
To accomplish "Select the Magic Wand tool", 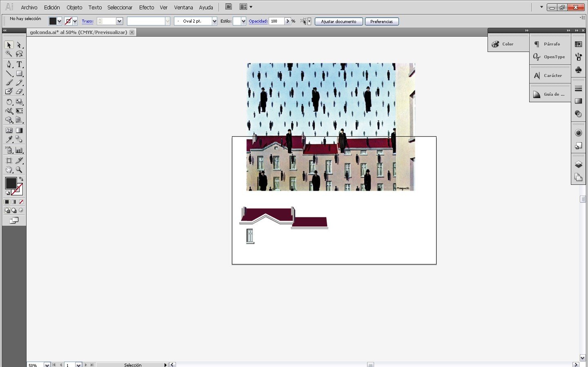I will [9, 54].
